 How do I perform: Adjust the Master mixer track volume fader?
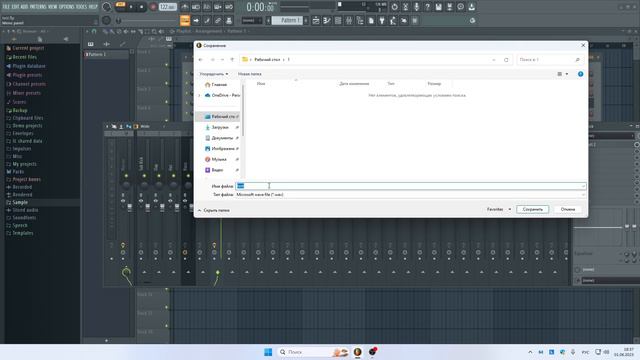(130, 207)
